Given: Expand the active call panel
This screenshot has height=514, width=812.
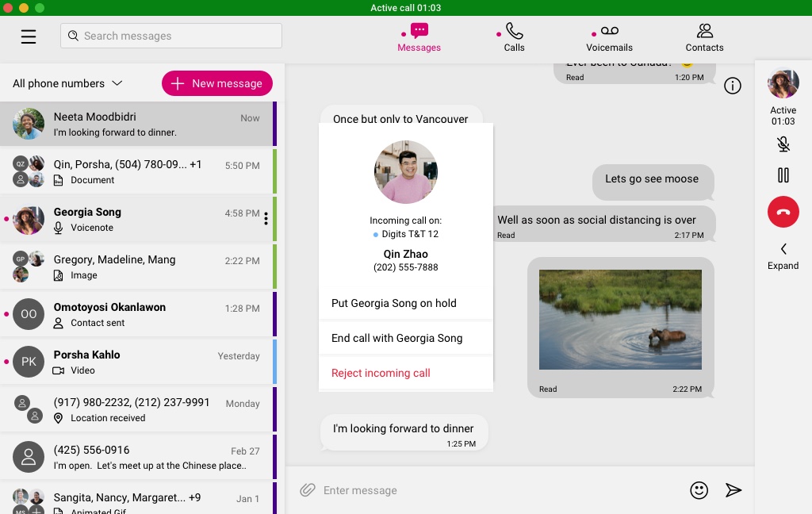Looking at the screenshot, I should click(783, 256).
